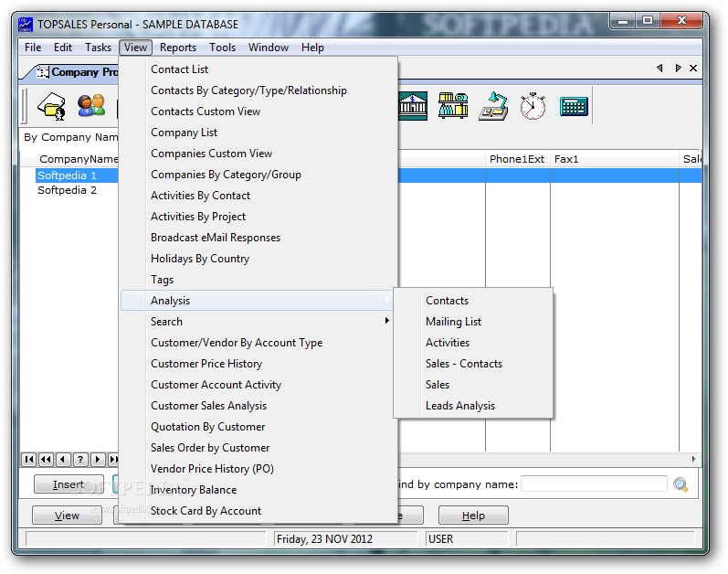The height and width of the screenshot is (574, 728).
Task: Open the company folder toolbar icon
Action: click(52, 106)
